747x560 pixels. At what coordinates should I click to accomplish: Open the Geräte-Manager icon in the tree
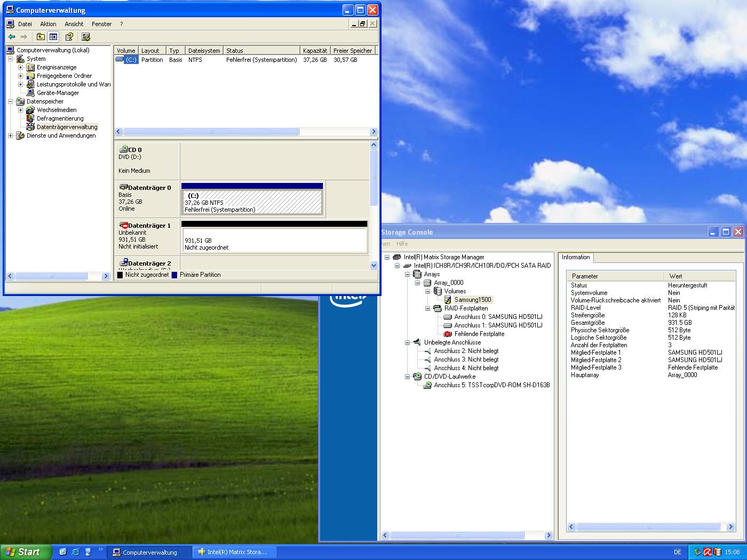pos(30,93)
